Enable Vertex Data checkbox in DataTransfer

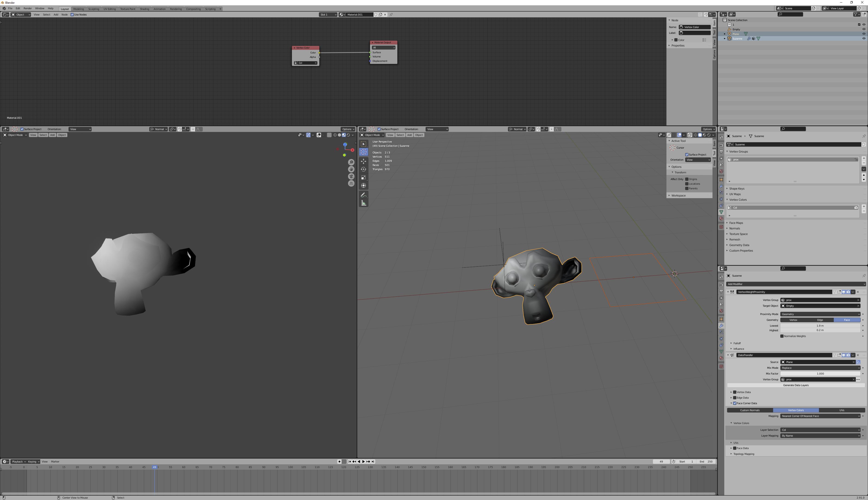(735, 392)
